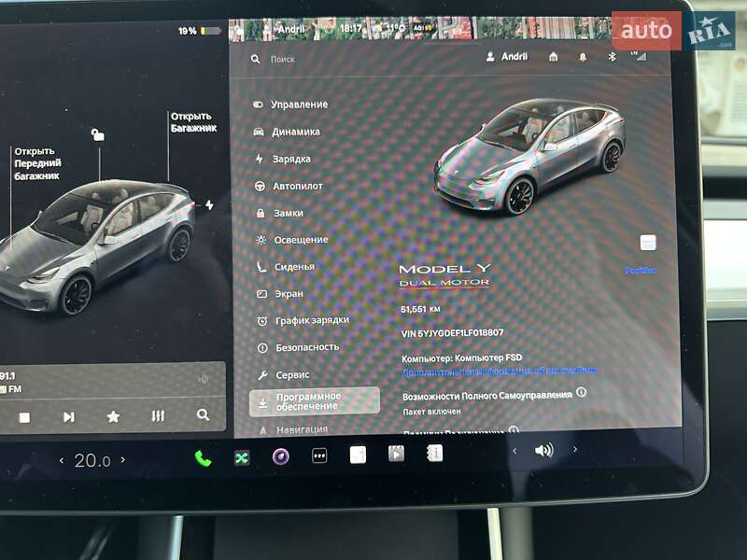The width and height of the screenshot is (747, 560).
Task: Open the Навигация menu item
Action: (x=293, y=429)
